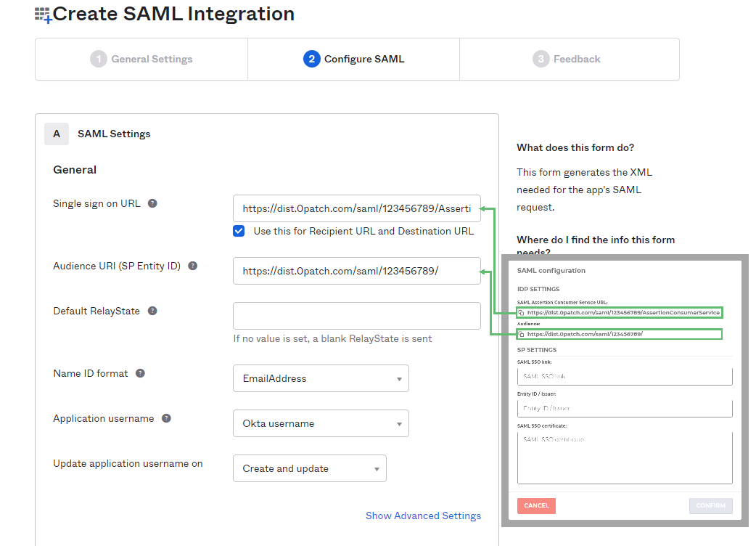Open the Name ID format dropdown

321,379
